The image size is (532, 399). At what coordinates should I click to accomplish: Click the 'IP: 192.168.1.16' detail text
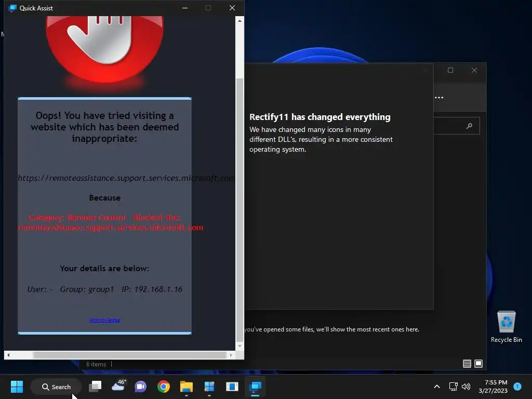click(x=152, y=289)
